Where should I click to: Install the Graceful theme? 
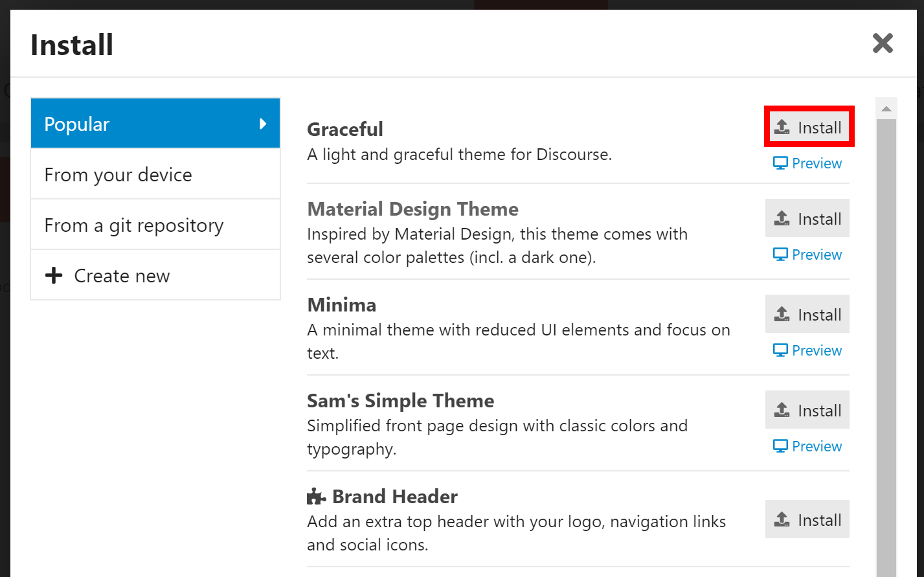tap(807, 127)
